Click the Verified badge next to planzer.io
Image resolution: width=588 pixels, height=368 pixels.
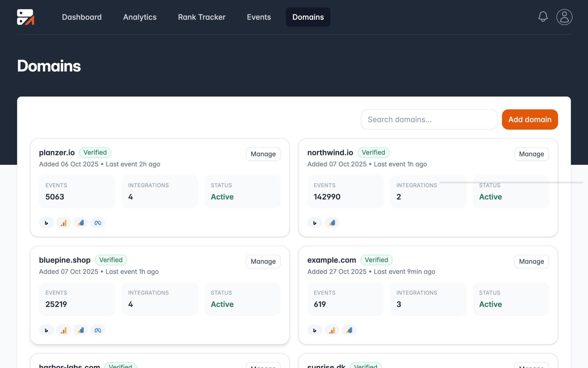tap(95, 152)
